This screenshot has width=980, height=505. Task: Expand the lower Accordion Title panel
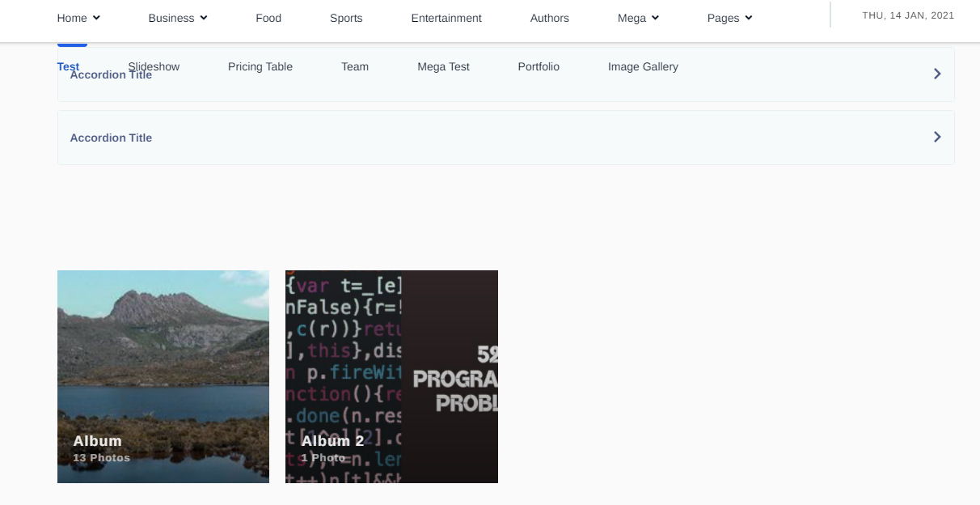pos(111,138)
